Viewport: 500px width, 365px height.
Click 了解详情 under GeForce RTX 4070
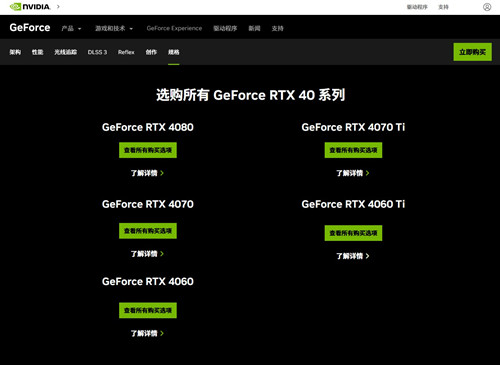click(147, 254)
